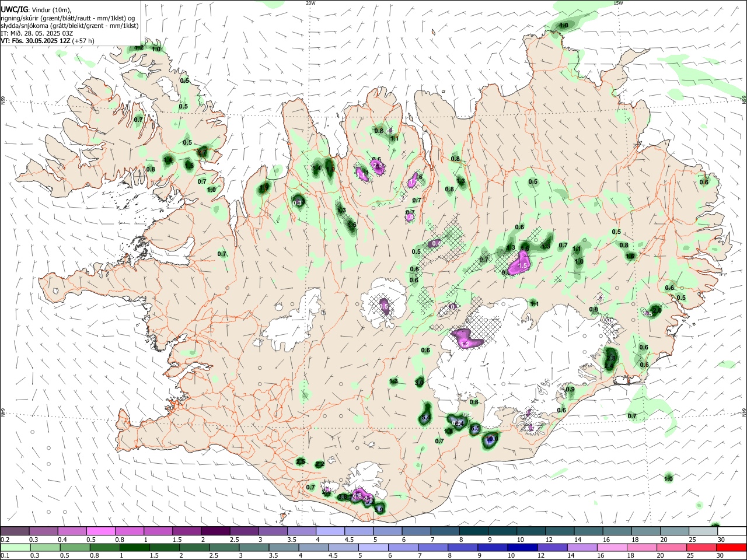Click the top-row light lavender swatch between 4 and 4.5
Image resolution: width=747 pixels, height=560 pixels.
click(330, 531)
